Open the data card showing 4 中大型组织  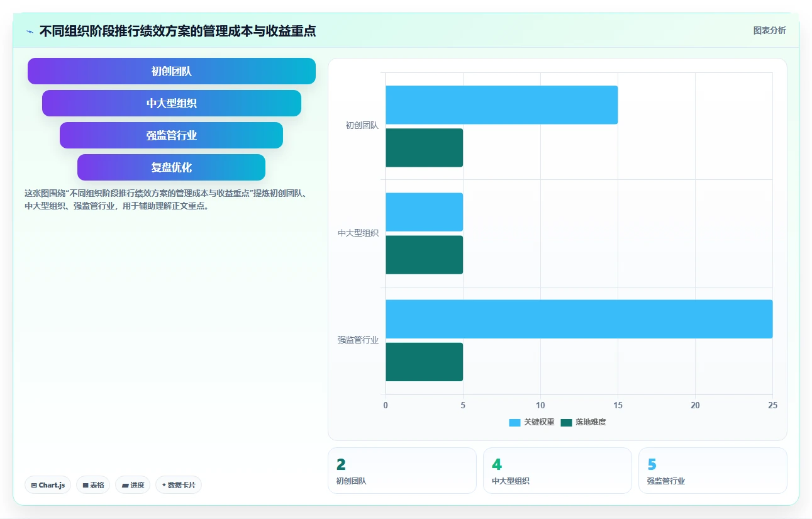pyautogui.click(x=557, y=471)
